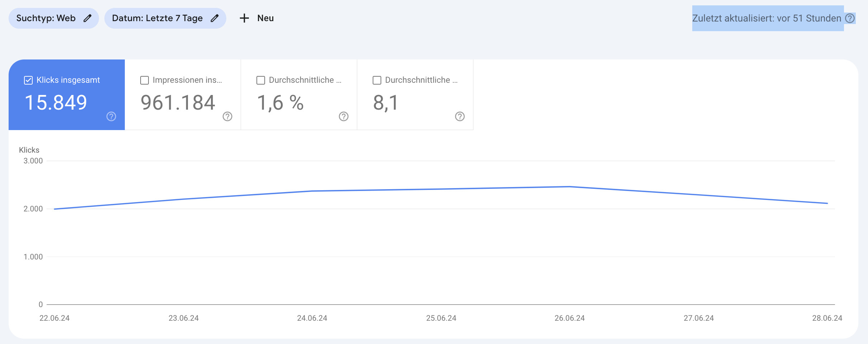Open help beside Zuletzt aktualisiert text
This screenshot has width=868, height=344.
tap(850, 18)
